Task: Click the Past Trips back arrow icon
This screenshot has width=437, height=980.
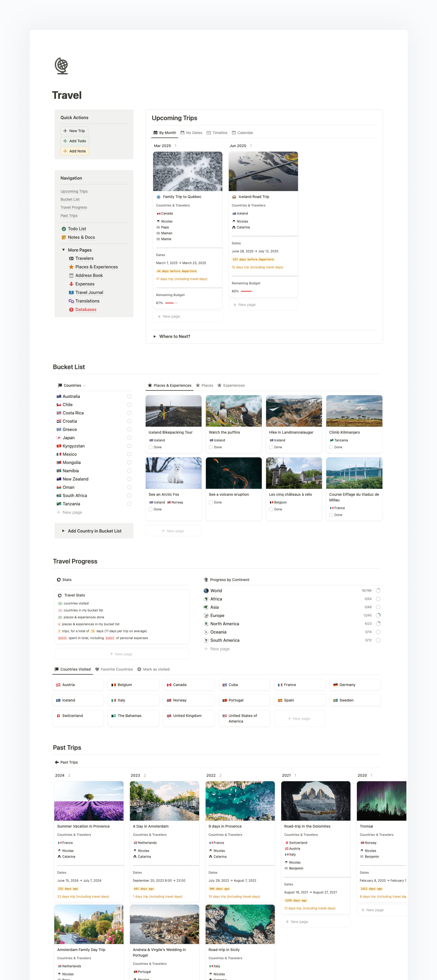Action: 57,762
